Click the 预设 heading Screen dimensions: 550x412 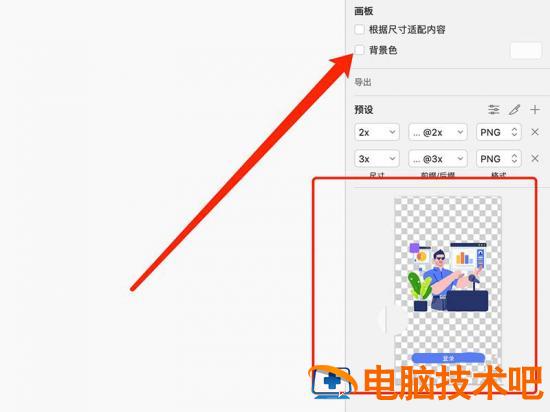[x=363, y=110]
